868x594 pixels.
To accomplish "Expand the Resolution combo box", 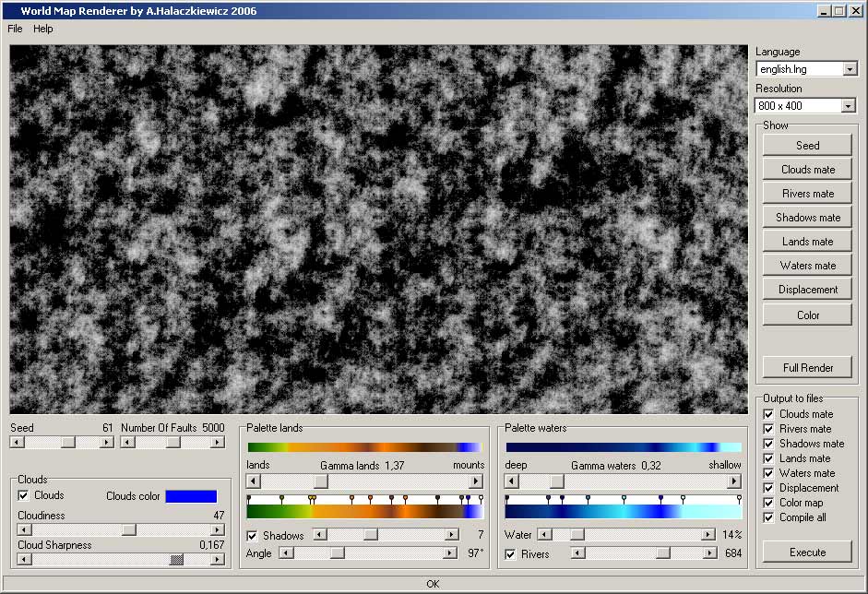I will pyautogui.click(x=848, y=106).
